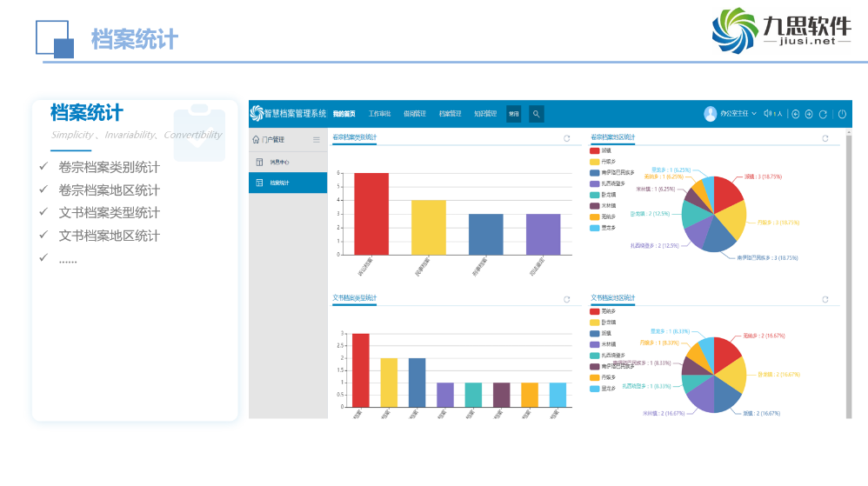The image size is (868, 486).
Task: Refresh the 卷宗档案地区统计 pie chart panel
Action: click(x=825, y=138)
